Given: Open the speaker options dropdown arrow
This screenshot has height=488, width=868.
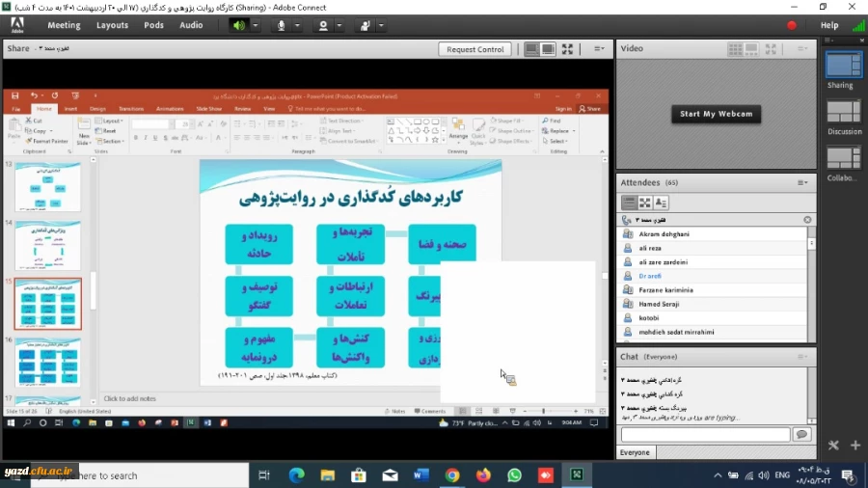Looking at the screenshot, I should point(256,25).
